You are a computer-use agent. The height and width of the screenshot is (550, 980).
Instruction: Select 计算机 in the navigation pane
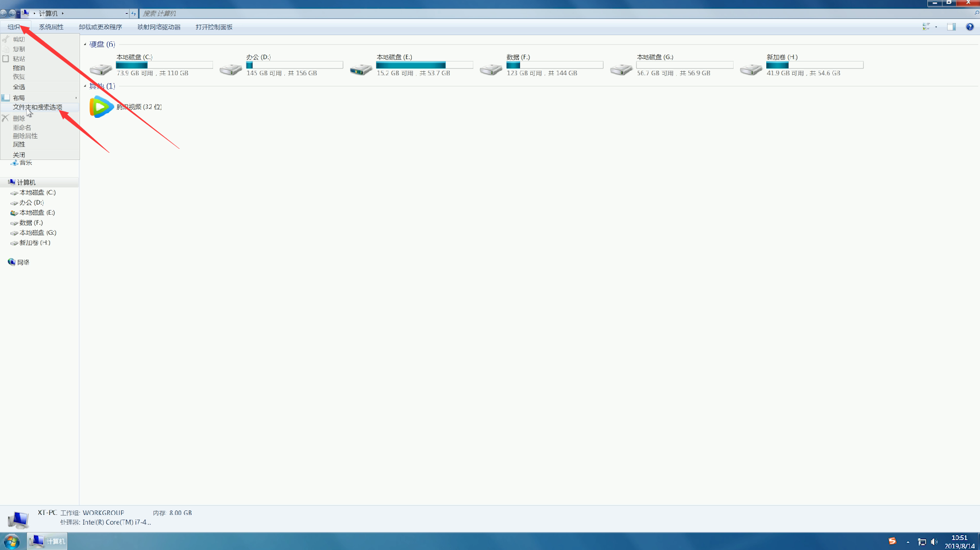pyautogui.click(x=22, y=182)
